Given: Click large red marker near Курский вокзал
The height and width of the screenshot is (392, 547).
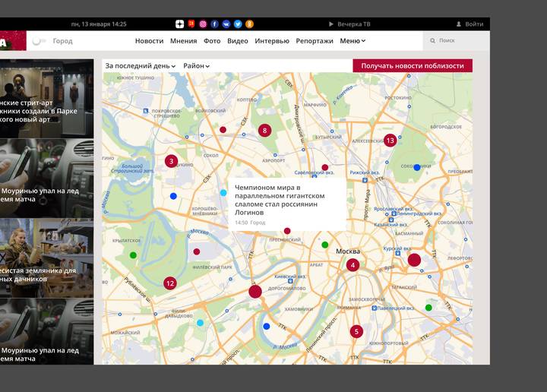Looking at the screenshot, I should coord(414,260).
